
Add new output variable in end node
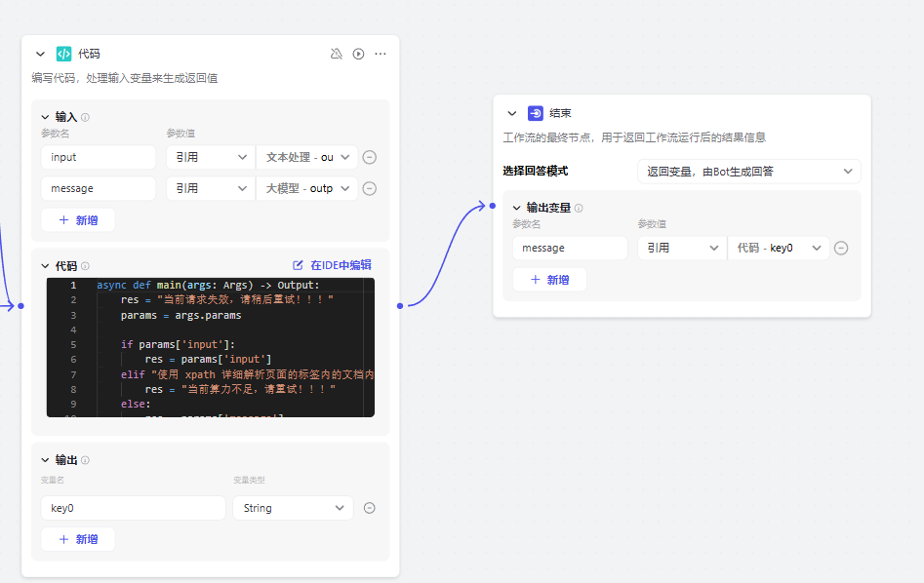point(549,280)
